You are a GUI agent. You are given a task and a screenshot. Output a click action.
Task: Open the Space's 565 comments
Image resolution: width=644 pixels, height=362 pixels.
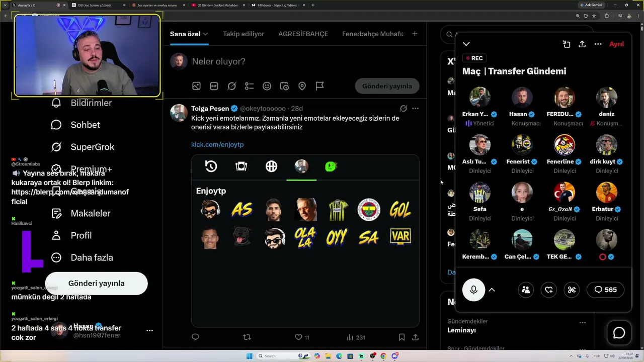pyautogui.click(x=606, y=290)
